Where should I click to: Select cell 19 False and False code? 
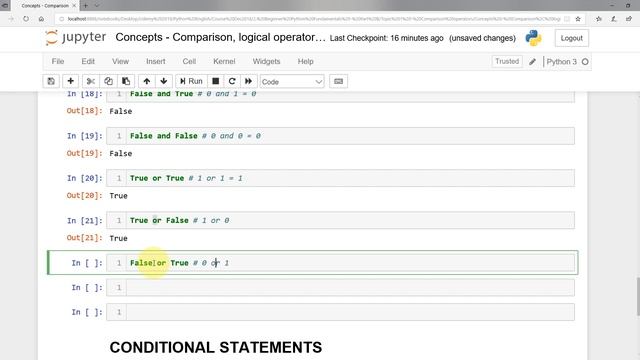click(340, 136)
